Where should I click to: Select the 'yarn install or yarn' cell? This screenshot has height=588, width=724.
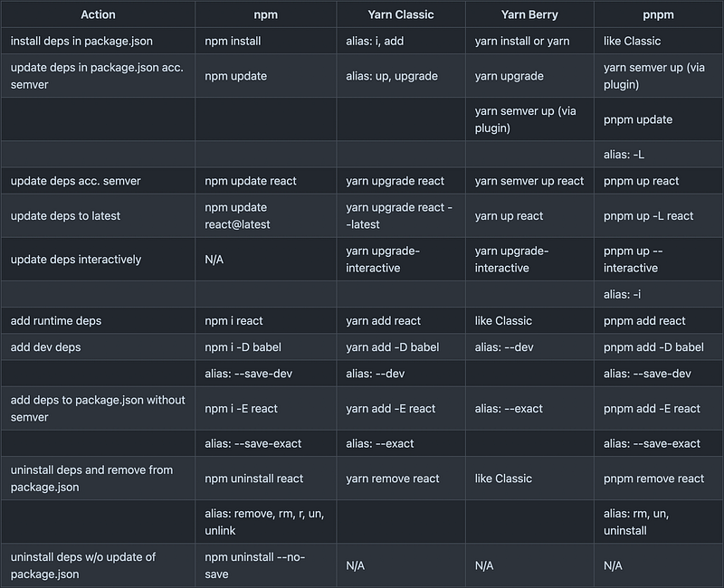point(529,41)
